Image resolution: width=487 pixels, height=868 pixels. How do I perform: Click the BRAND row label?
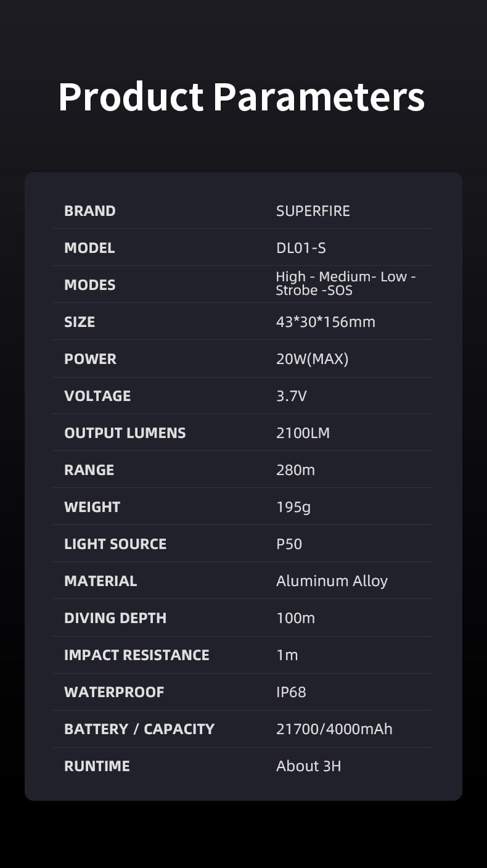(x=90, y=211)
